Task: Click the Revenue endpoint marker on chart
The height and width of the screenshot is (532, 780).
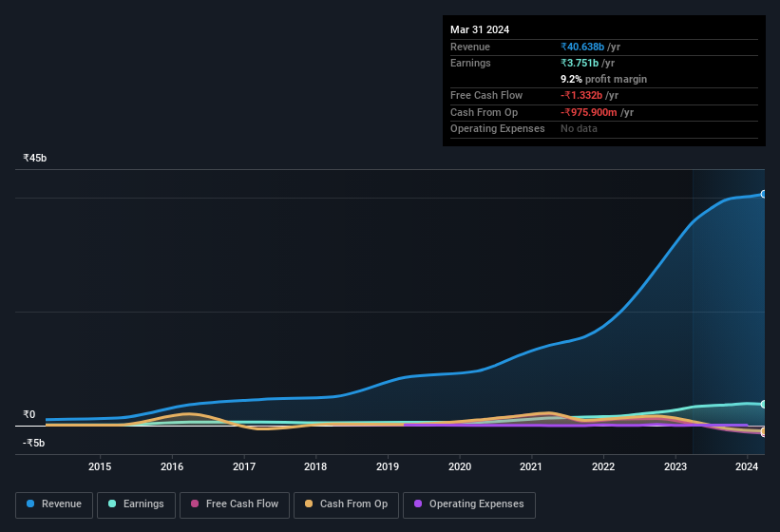Action: click(763, 194)
